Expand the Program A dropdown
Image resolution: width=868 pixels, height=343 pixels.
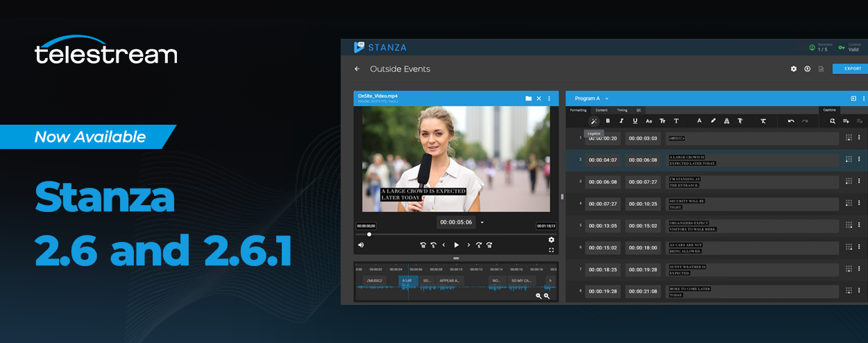[606, 98]
